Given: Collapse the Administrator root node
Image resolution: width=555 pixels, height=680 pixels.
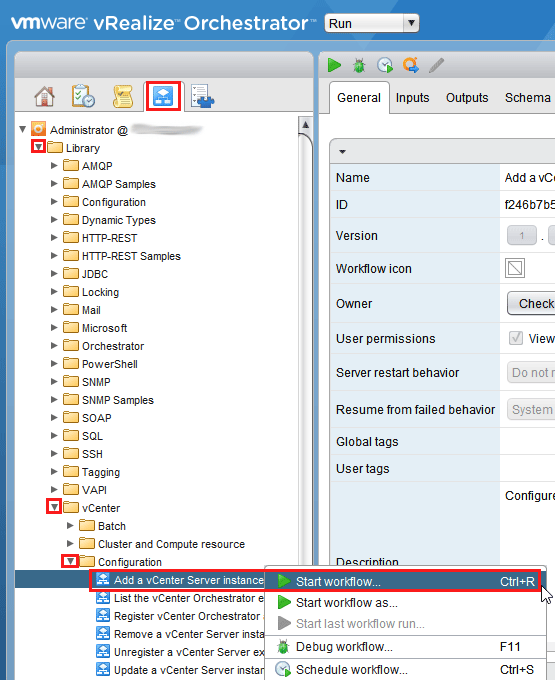Looking at the screenshot, I should [x=23, y=129].
